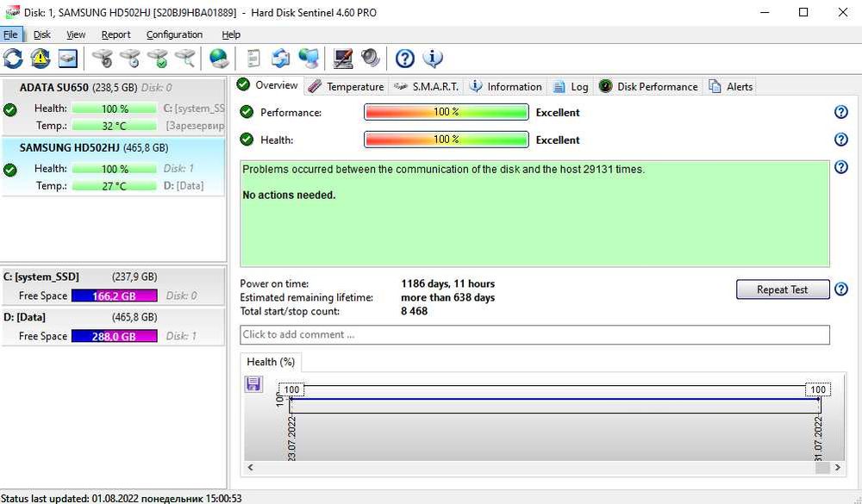The height and width of the screenshot is (504, 862).
Task: Click the health chart scrollbar thumb
Action: [x=822, y=467]
